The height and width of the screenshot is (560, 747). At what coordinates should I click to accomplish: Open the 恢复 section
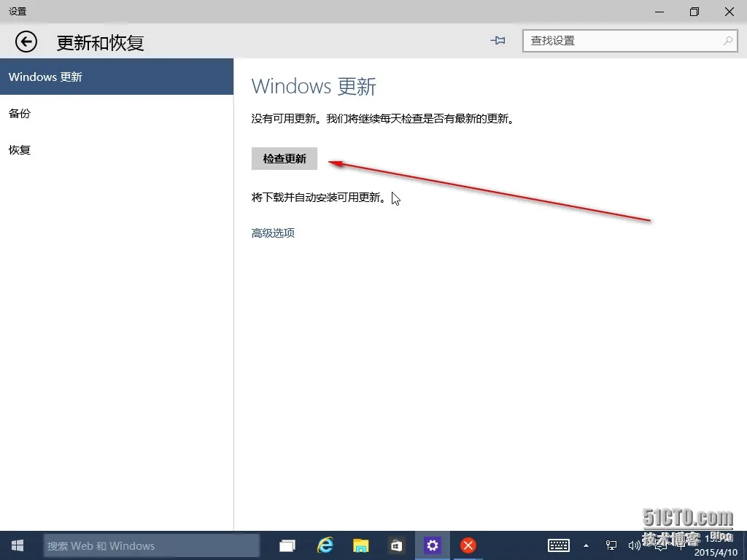117,150
